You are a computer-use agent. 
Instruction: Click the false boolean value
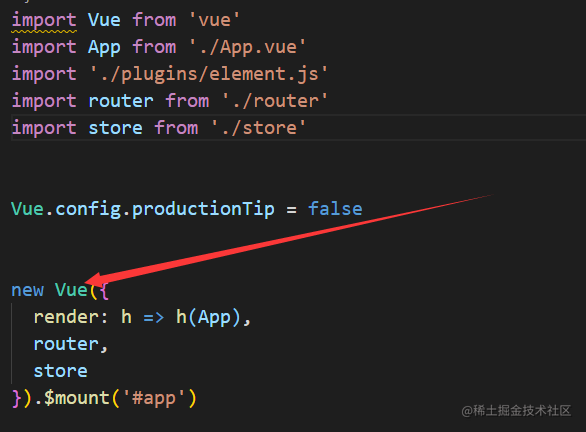point(335,209)
